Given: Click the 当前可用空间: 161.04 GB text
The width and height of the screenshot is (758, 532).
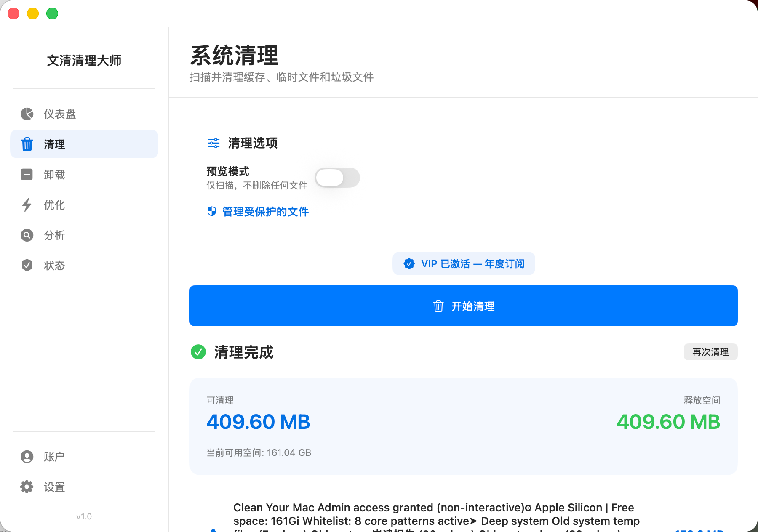Looking at the screenshot, I should (259, 453).
